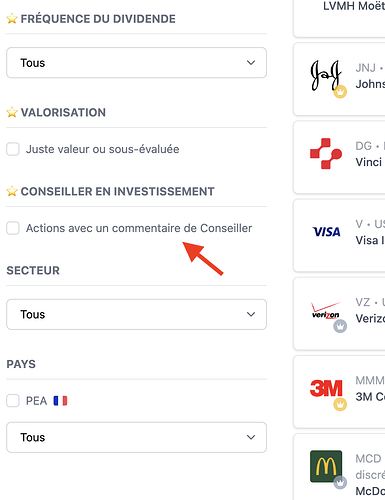
Task: Click the McDonald's golden arches logo
Action: coord(326,466)
